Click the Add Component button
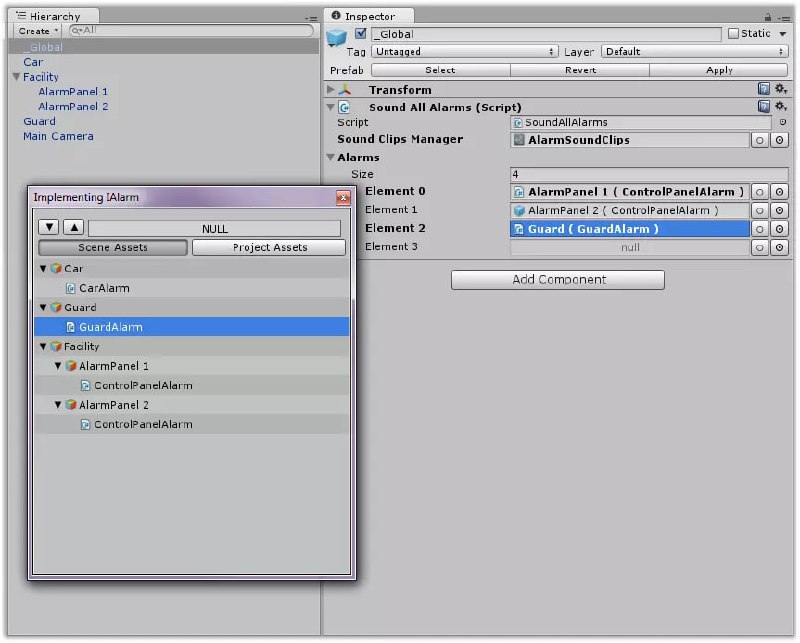The width and height of the screenshot is (800, 643). [x=558, y=280]
